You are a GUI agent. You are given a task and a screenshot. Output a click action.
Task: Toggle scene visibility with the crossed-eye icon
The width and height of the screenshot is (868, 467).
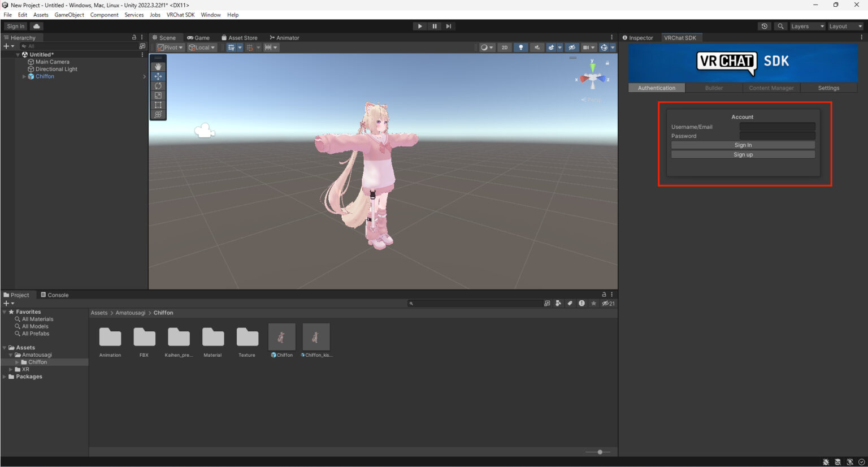(571, 47)
